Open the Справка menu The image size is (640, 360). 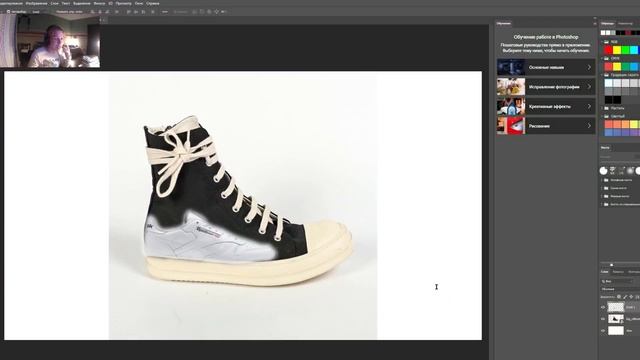point(152,3)
